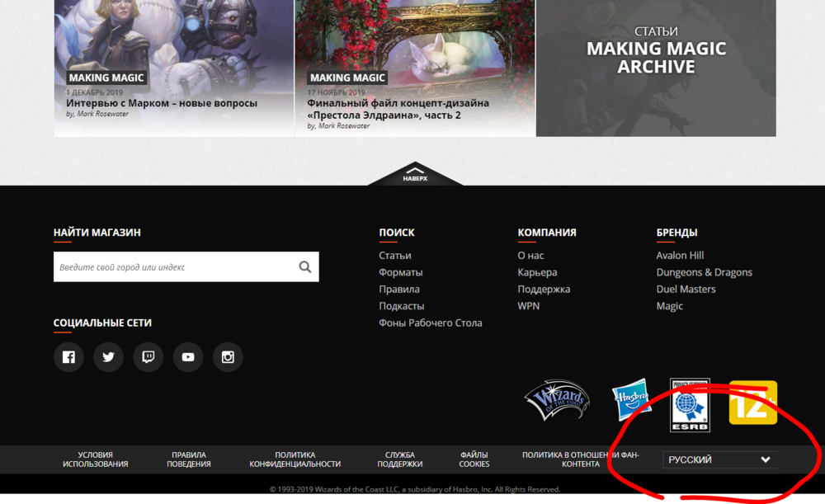Viewport: 825px width, 504px height.
Task: Open Политика конфиденциальности in the footer
Action: [295, 459]
